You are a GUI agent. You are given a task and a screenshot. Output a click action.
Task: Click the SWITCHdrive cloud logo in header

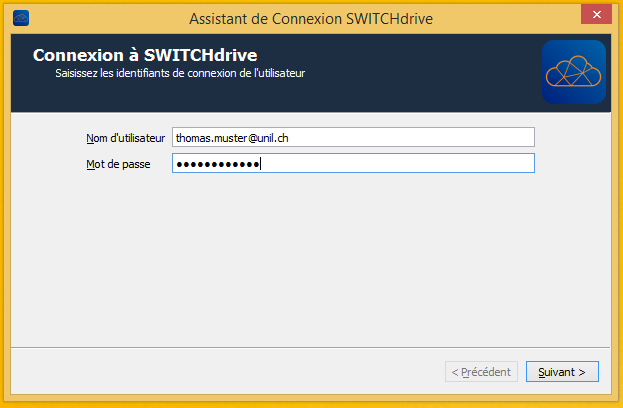573,72
